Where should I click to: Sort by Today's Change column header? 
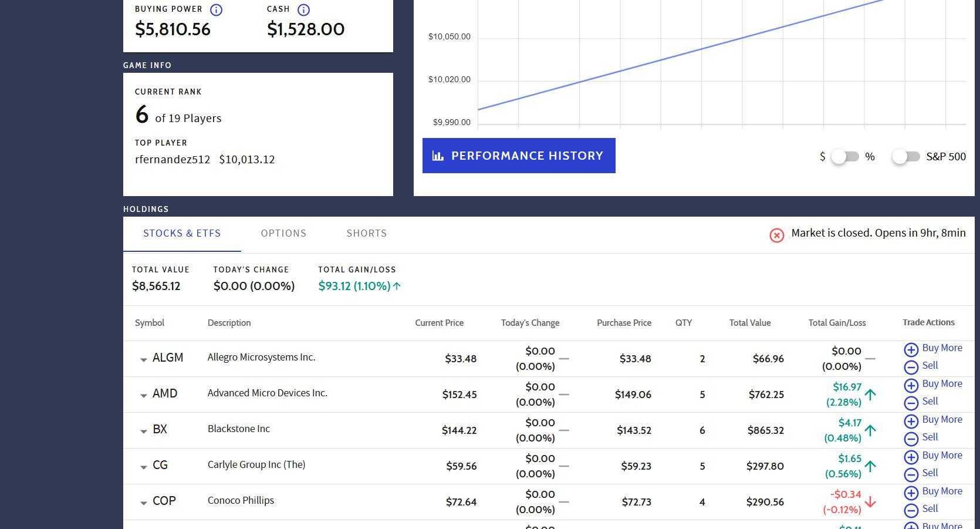tap(530, 323)
